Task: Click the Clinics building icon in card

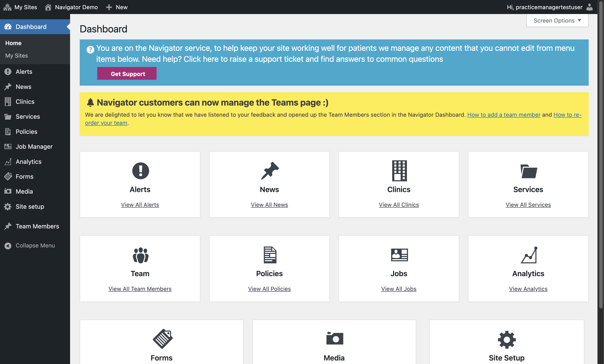Action: coord(399,171)
